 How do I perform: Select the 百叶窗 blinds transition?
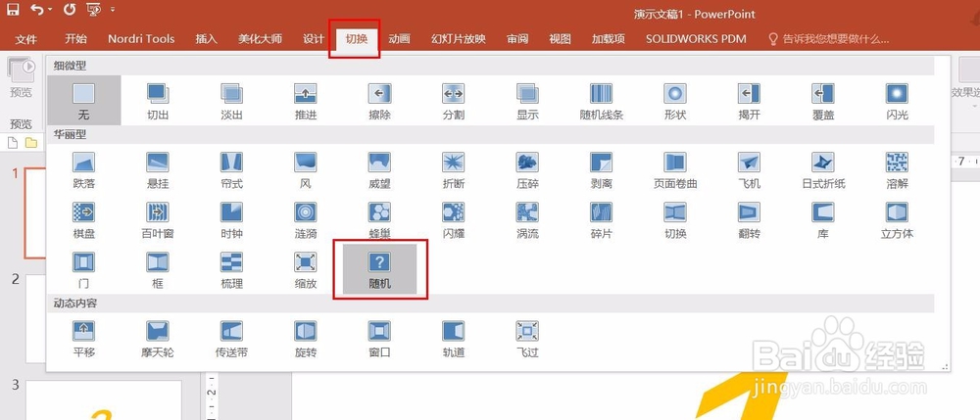tap(158, 219)
